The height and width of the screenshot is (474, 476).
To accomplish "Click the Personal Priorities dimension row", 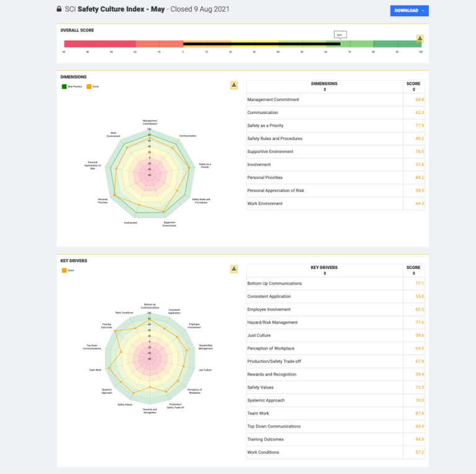I will 335,178.
